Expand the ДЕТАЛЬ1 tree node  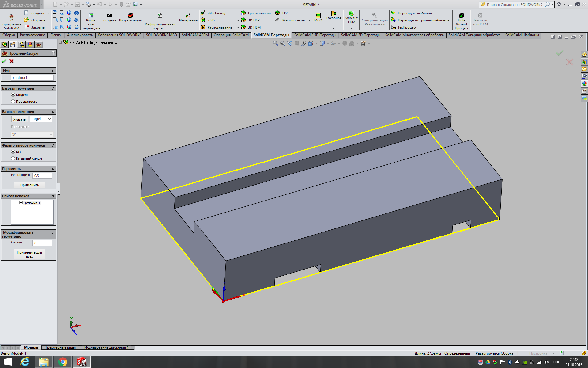(60, 42)
